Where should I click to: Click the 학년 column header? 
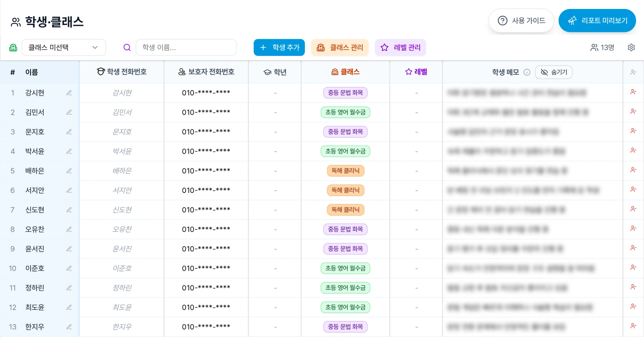click(x=275, y=72)
